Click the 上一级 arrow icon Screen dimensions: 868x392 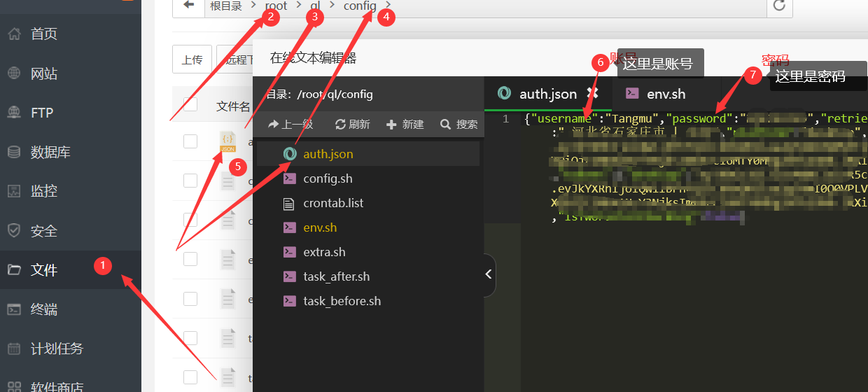[273, 124]
